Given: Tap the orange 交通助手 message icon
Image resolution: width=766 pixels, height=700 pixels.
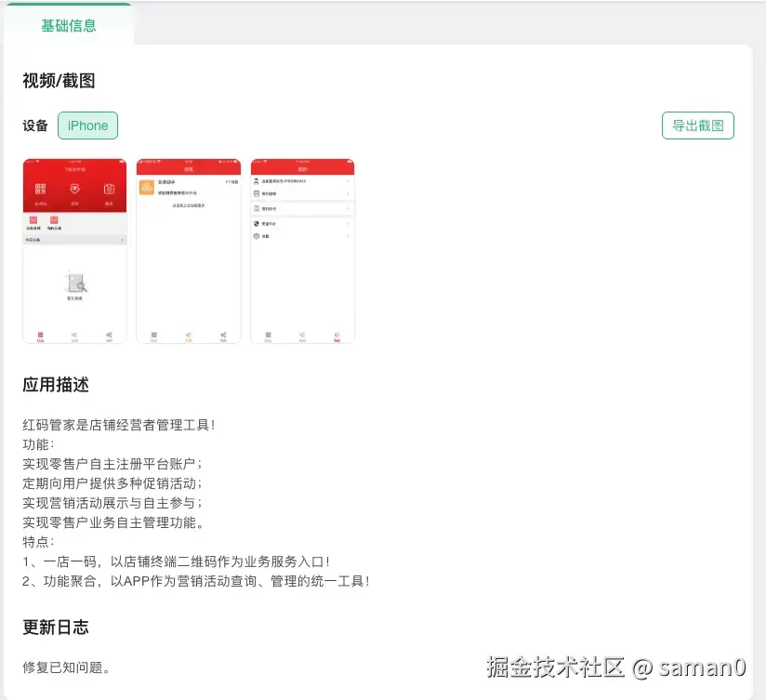Looking at the screenshot, I should point(145,187).
